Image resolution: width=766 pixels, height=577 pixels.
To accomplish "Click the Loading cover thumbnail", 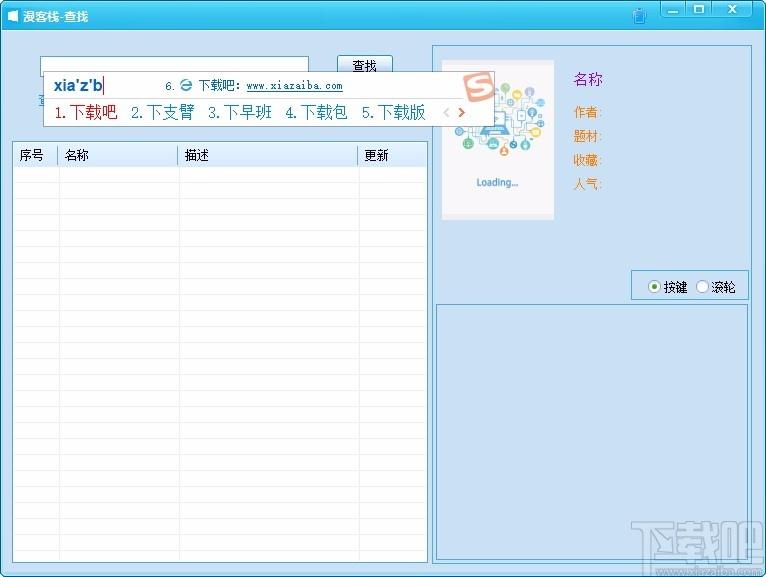I will pyautogui.click(x=498, y=140).
